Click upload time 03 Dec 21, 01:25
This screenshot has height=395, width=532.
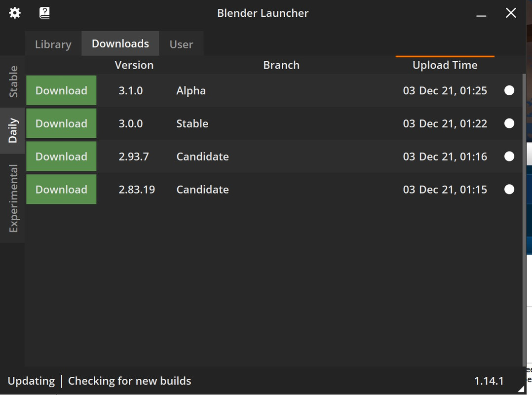click(x=445, y=91)
